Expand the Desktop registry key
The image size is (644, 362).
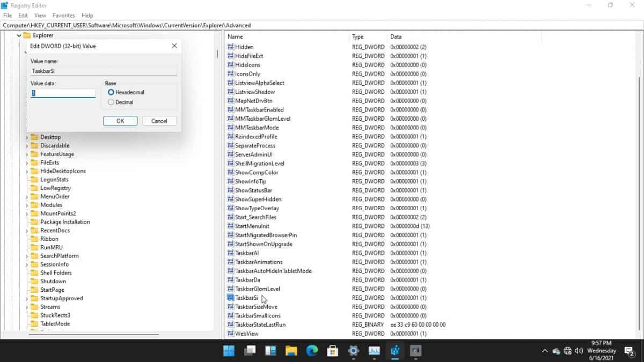(x=27, y=137)
